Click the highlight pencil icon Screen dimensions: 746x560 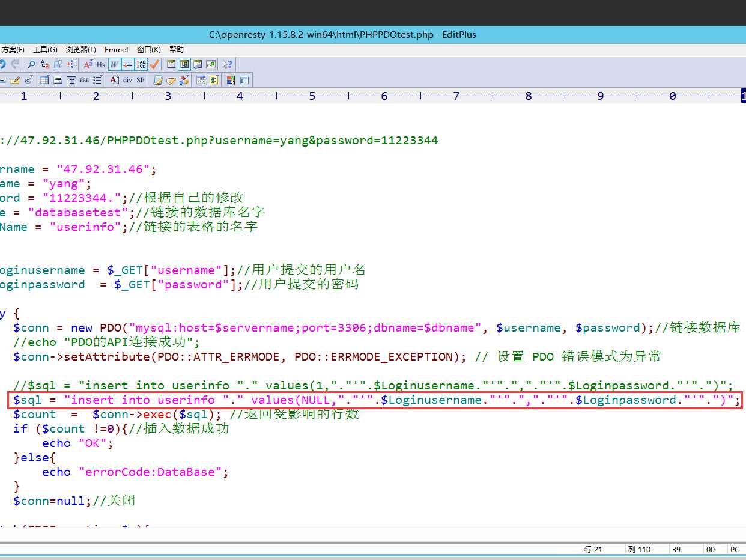(x=15, y=80)
